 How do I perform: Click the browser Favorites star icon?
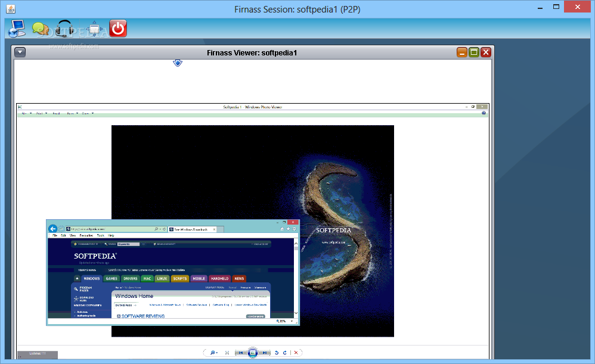point(288,229)
